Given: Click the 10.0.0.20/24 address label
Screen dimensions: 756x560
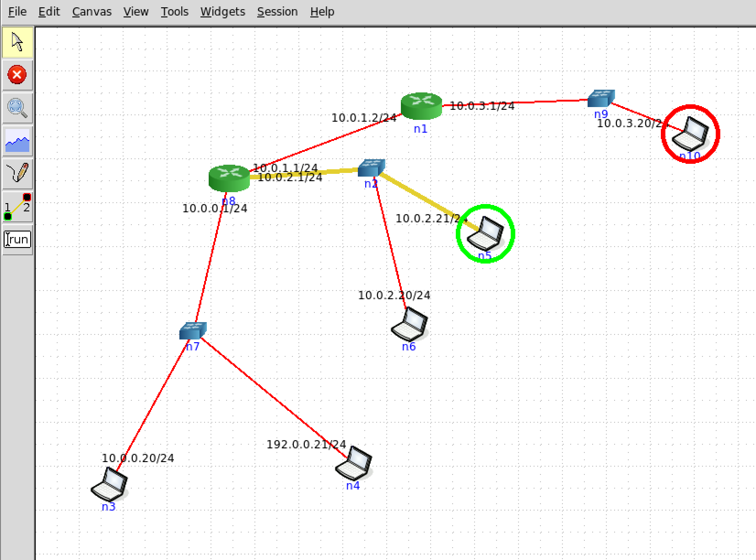Looking at the screenshot, I should point(138,458).
